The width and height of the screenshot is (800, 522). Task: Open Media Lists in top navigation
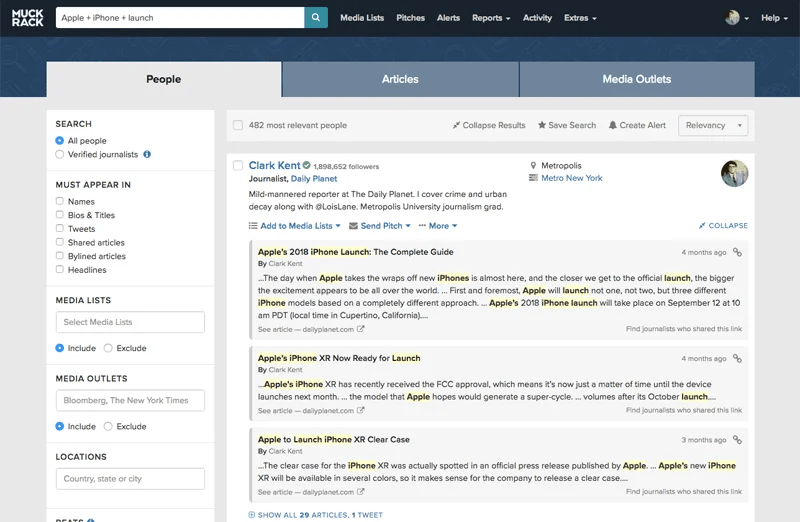click(362, 18)
